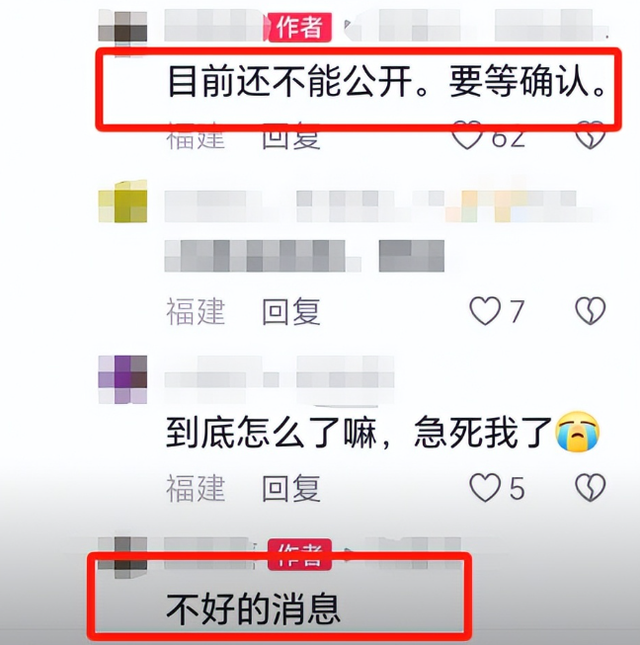Open the top author's avatar
Screen dimensions: 640x645
123,31
